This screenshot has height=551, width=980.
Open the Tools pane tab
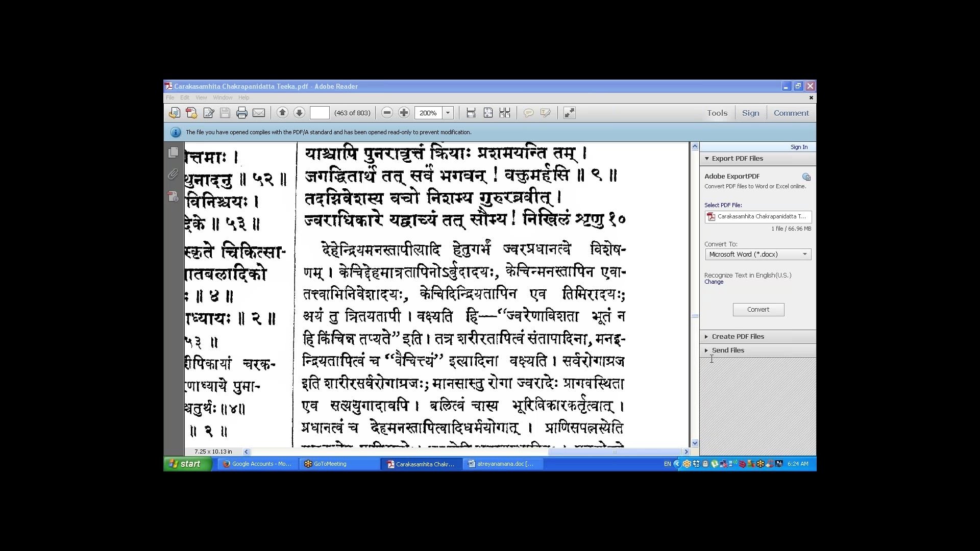click(x=717, y=113)
